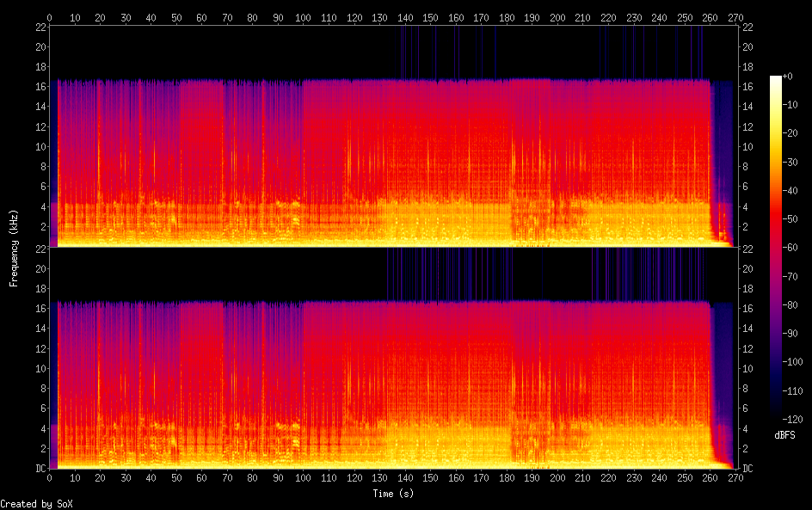Click the 50 tick on the top time axis
The height and width of the screenshot is (510, 812).
click(x=176, y=17)
